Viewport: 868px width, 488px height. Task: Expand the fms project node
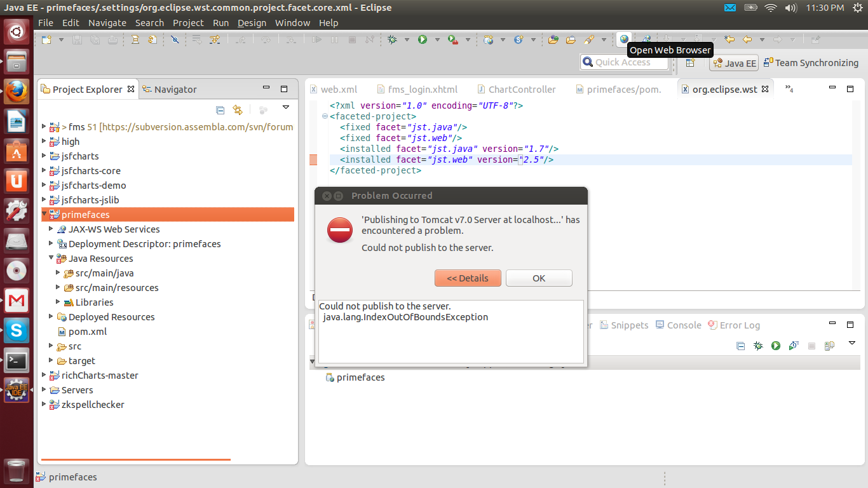point(44,126)
